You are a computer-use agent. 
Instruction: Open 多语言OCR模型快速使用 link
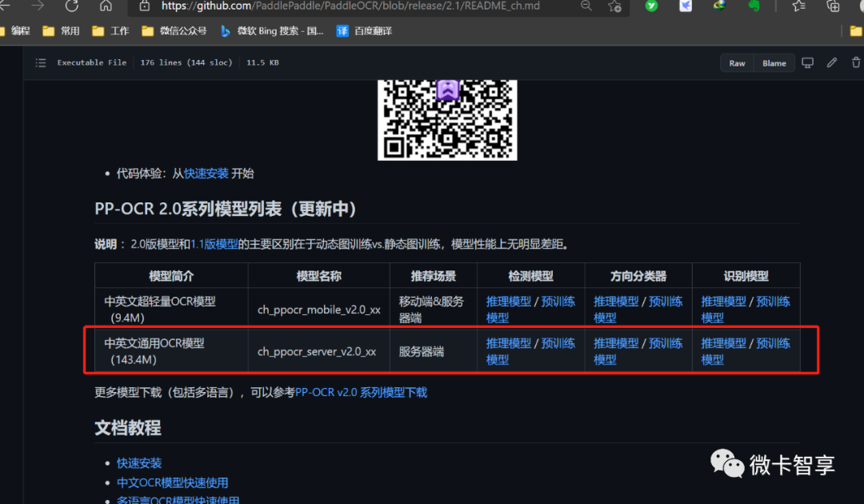pyautogui.click(x=178, y=500)
